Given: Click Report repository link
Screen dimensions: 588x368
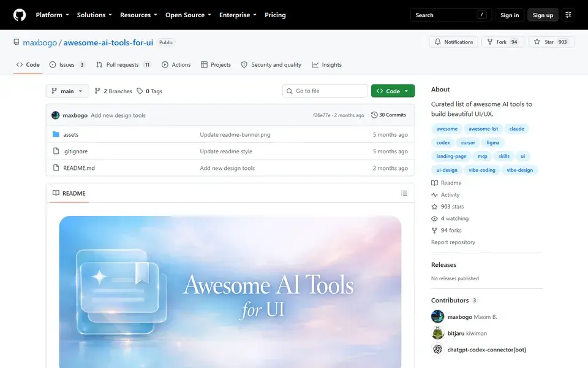Looking at the screenshot, I should point(453,242).
